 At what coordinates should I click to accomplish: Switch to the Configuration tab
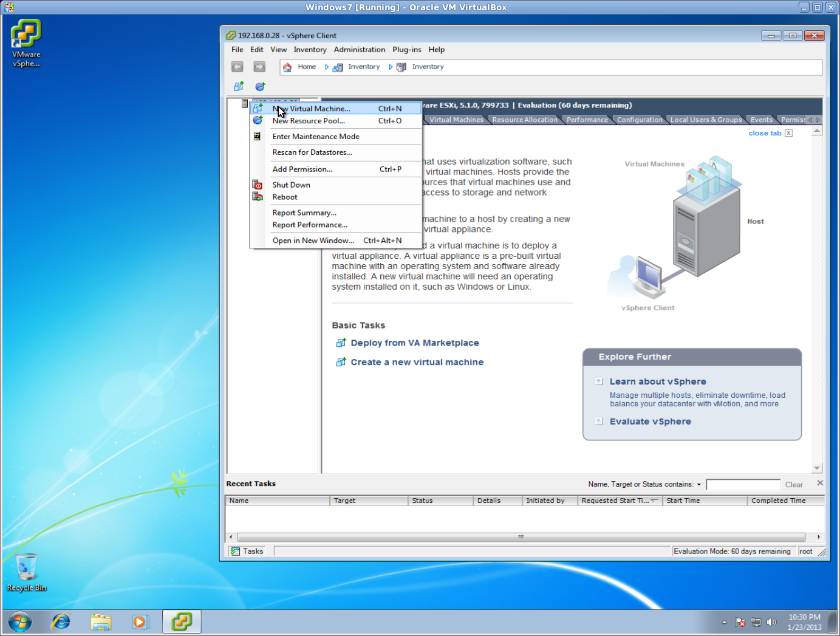(640, 120)
